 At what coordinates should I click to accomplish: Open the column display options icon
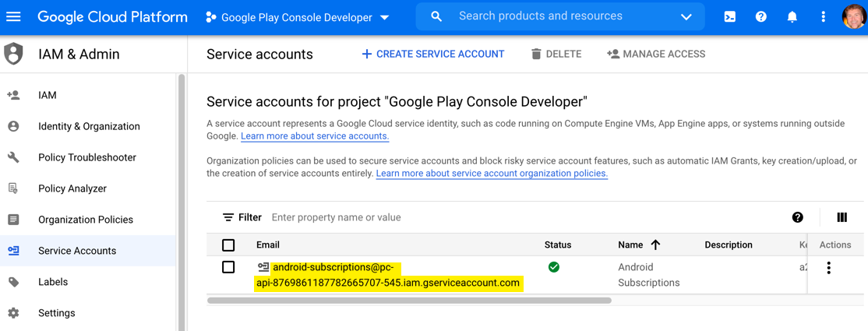(x=842, y=217)
